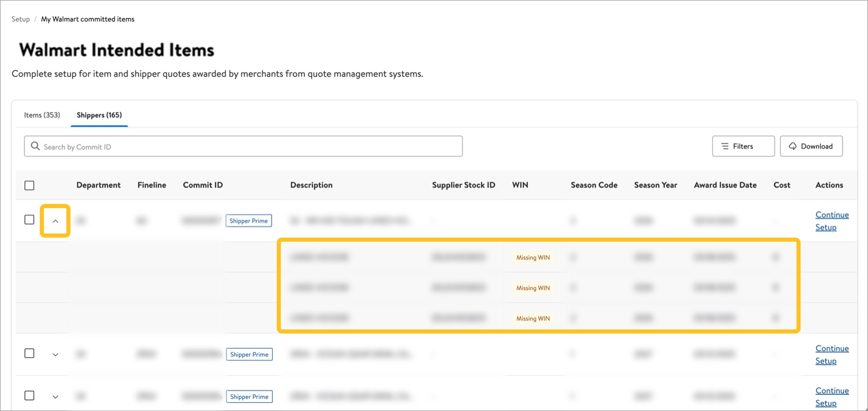Click second Missing WIN badge
This screenshot has height=411, width=868.
tap(533, 288)
